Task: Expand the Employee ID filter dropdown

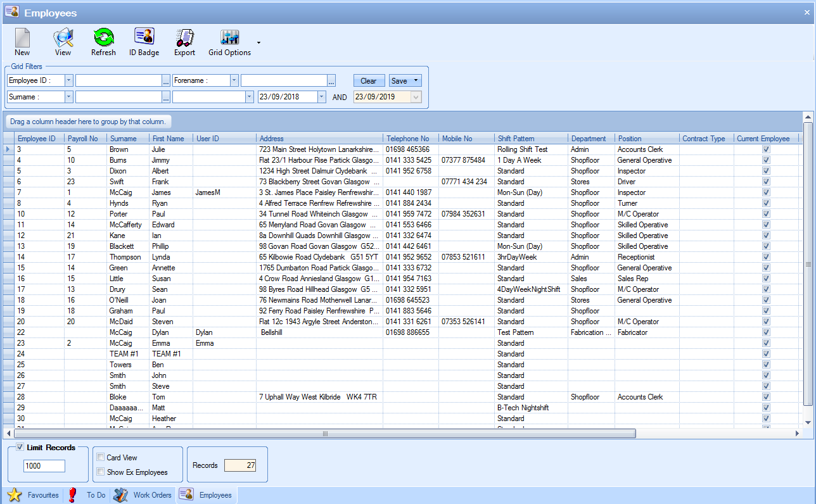Action: (68, 80)
